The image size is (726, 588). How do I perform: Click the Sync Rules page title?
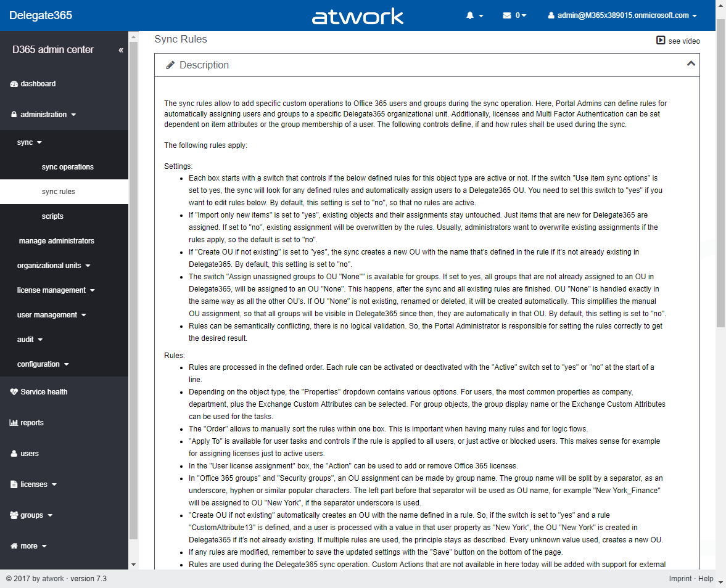point(181,39)
